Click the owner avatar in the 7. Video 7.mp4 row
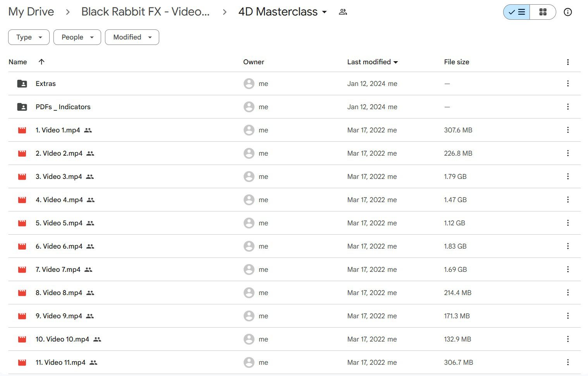The height and width of the screenshot is (376, 588). (x=249, y=270)
